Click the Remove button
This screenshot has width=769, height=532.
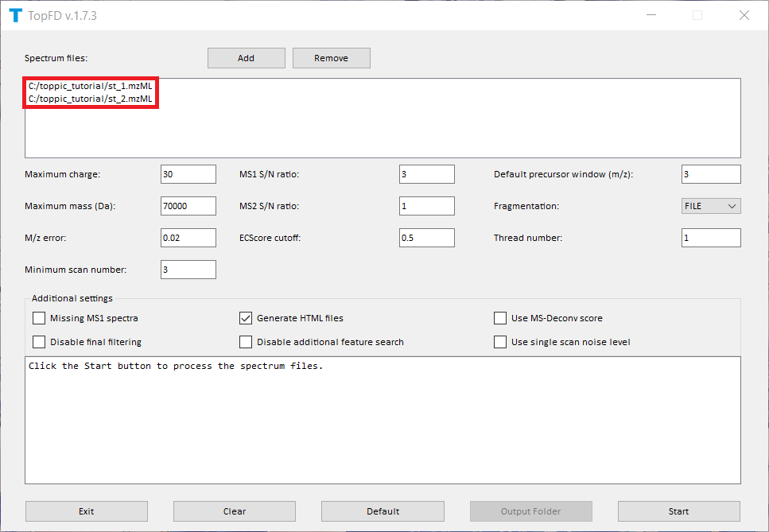(331, 58)
